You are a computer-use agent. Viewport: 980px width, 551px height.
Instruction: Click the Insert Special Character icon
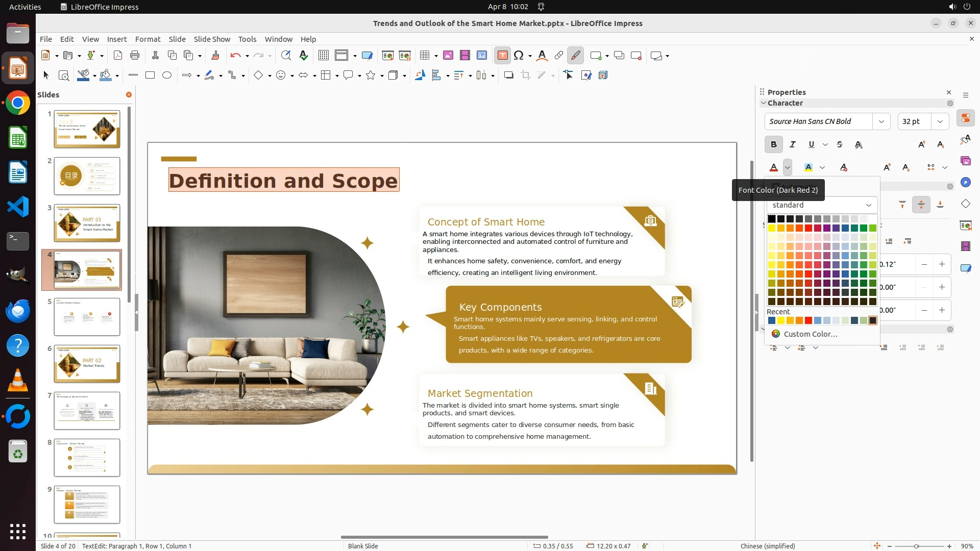point(519,56)
